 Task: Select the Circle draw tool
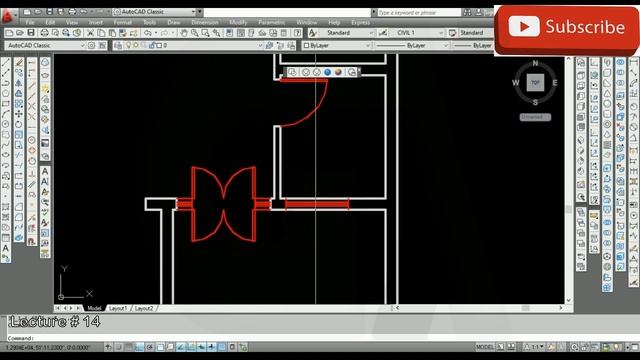pyautogui.click(x=6, y=124)
